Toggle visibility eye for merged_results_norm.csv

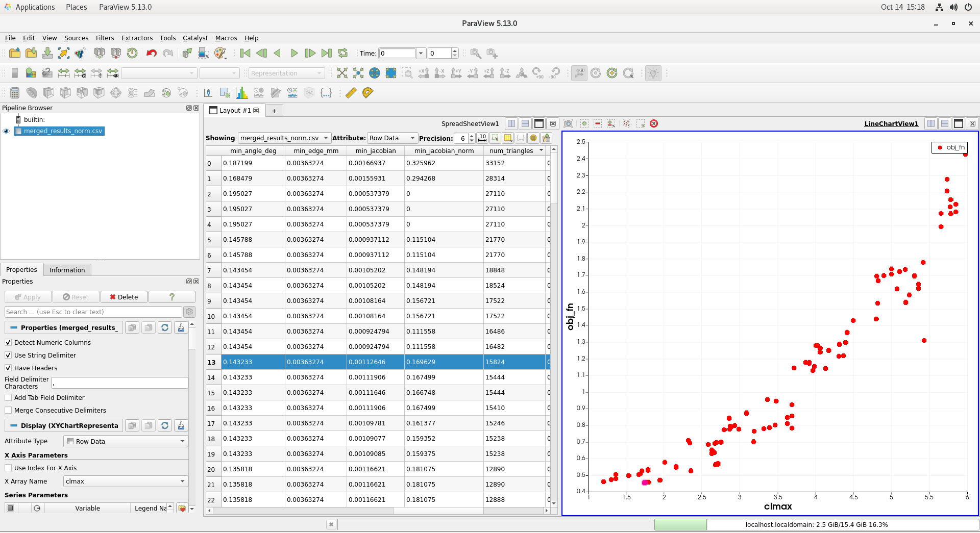[x=7, y=131]
